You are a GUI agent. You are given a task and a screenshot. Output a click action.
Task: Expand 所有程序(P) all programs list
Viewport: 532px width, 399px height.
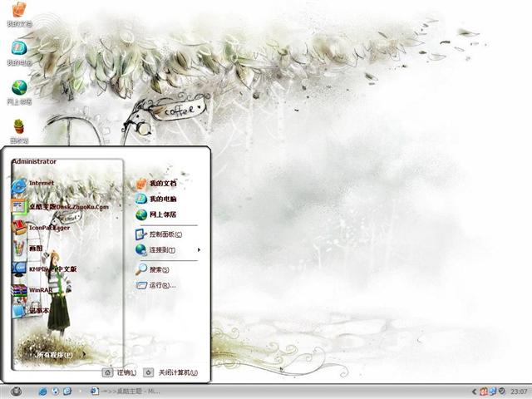tap(59, 355)
